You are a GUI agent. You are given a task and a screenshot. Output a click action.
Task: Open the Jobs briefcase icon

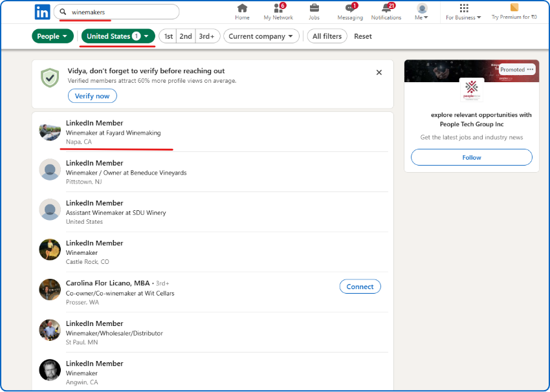[314, 8]
